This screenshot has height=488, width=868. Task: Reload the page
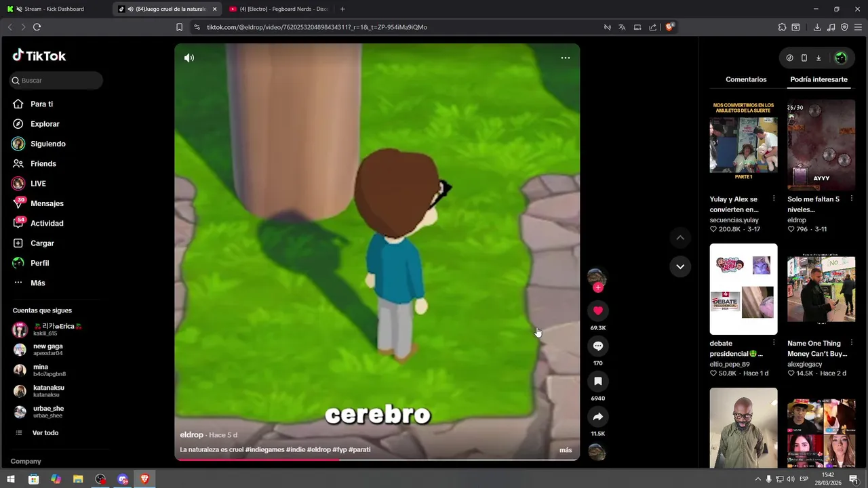point(37,27)
